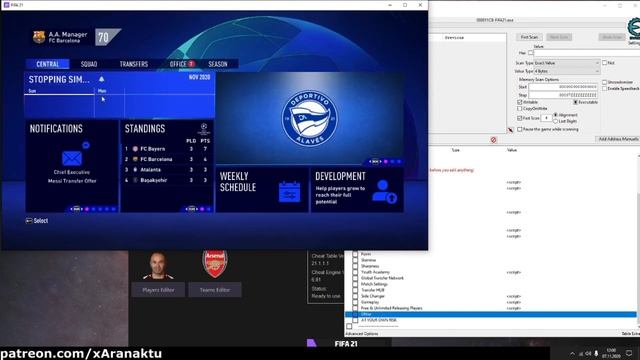Select the Last Digits radio button
The image size is (640, 360).
coord(556,121)
